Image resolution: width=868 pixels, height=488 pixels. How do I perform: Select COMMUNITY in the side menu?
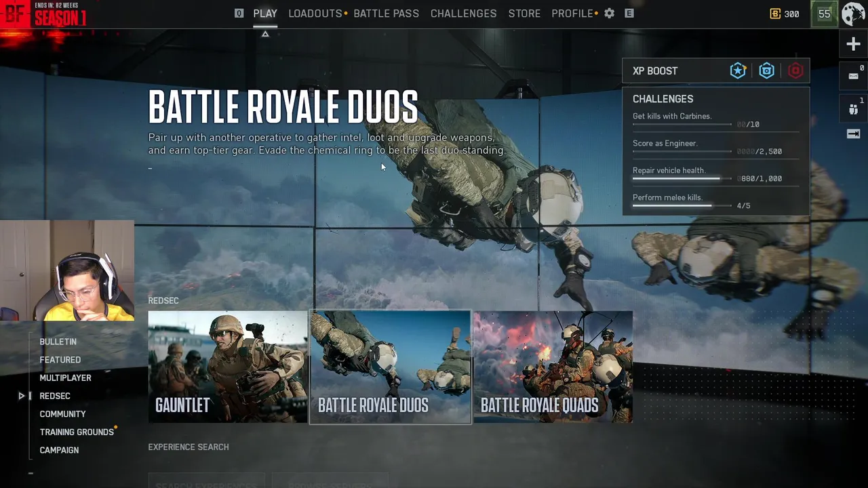(62, 414)
